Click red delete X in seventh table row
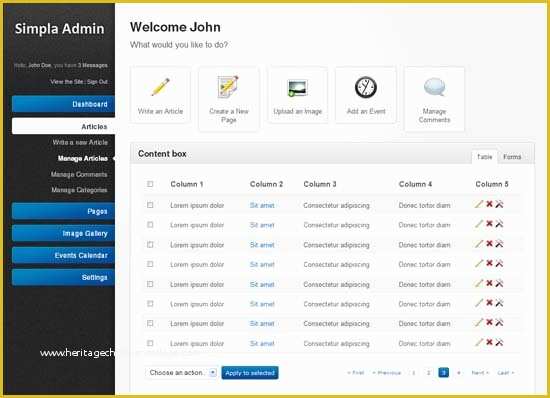This screenshot has height=398, width=550. [x=489, y=322]
